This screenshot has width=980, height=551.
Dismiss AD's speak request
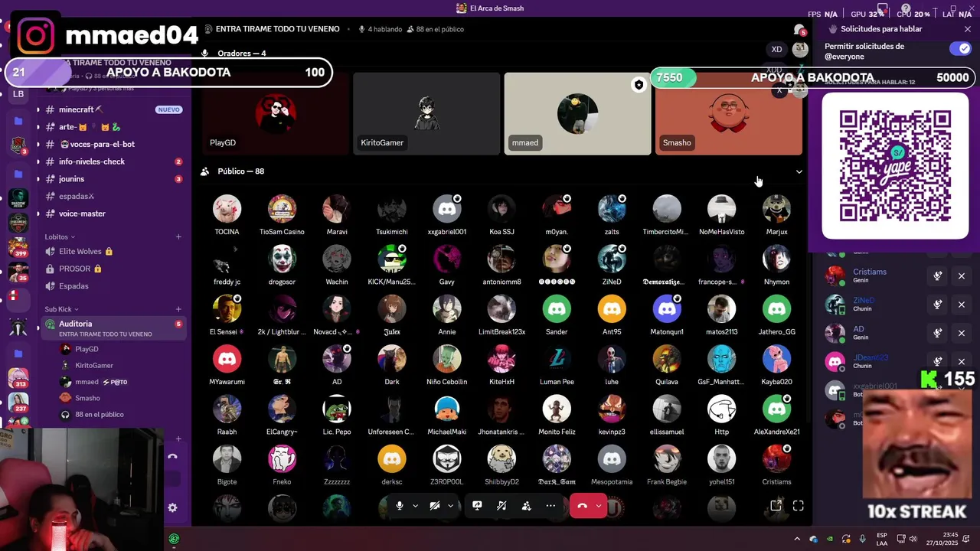pyautogui.click(x=962, y=333)
